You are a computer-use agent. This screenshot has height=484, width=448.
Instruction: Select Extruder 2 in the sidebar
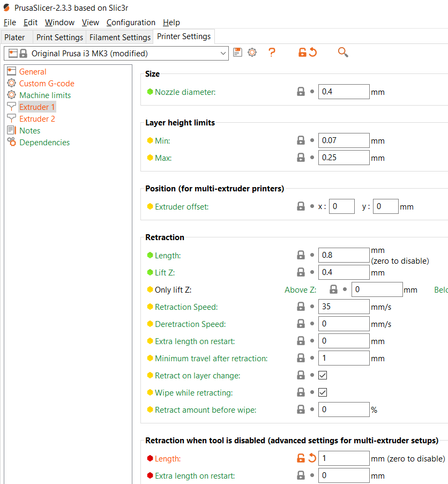coord(36,118)
